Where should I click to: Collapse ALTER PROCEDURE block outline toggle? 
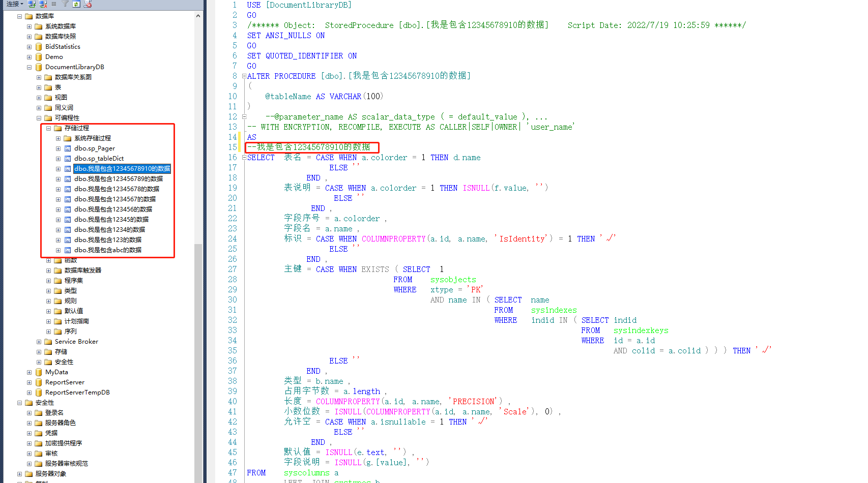click(x=244, y=76)
